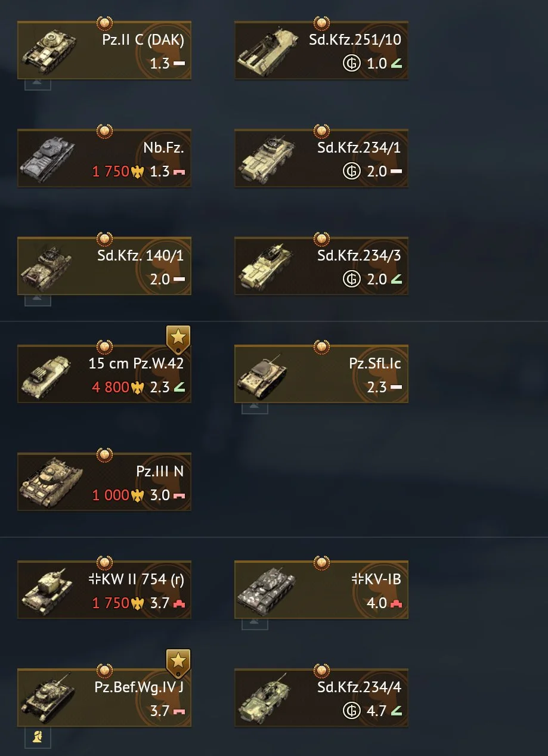Expand the group arrow under KV-IB

click(255, 624)
